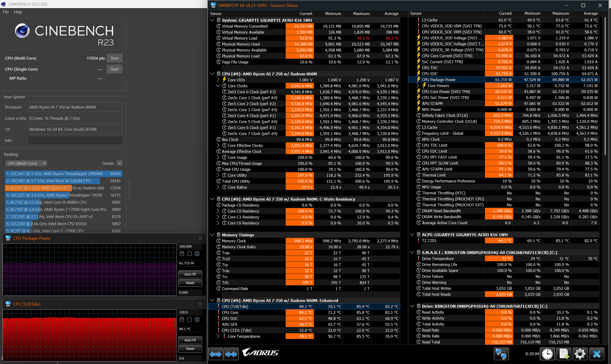This screenshot has height=364, width=611.
Task: Click Auto Fit in CPU (Tctl/Tdie) graph
Action: click(190, 340)
